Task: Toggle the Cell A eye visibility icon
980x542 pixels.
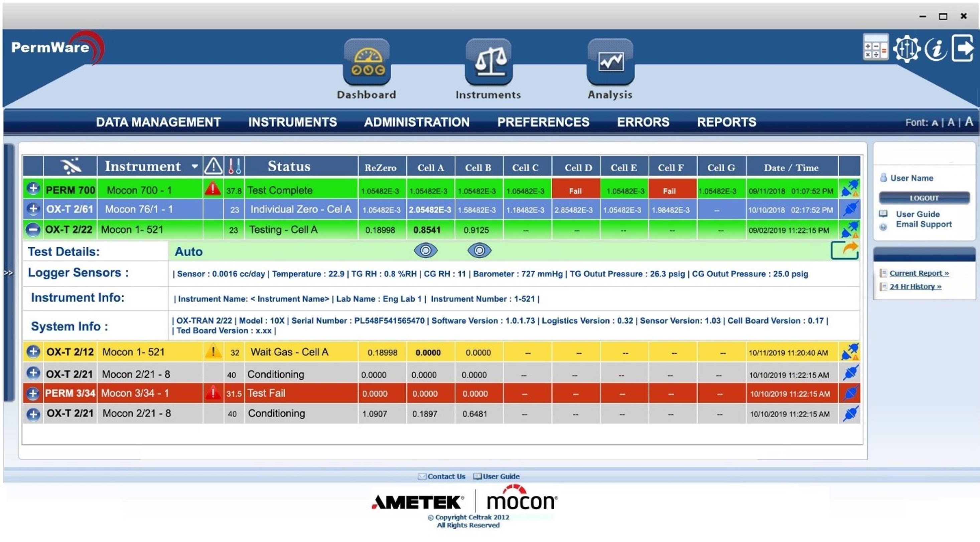Action: point(426,251)
